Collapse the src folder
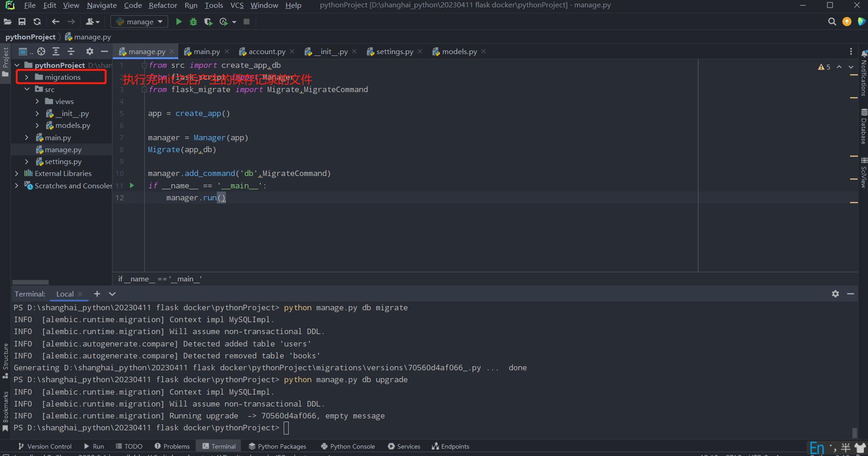 pos(27,89)
